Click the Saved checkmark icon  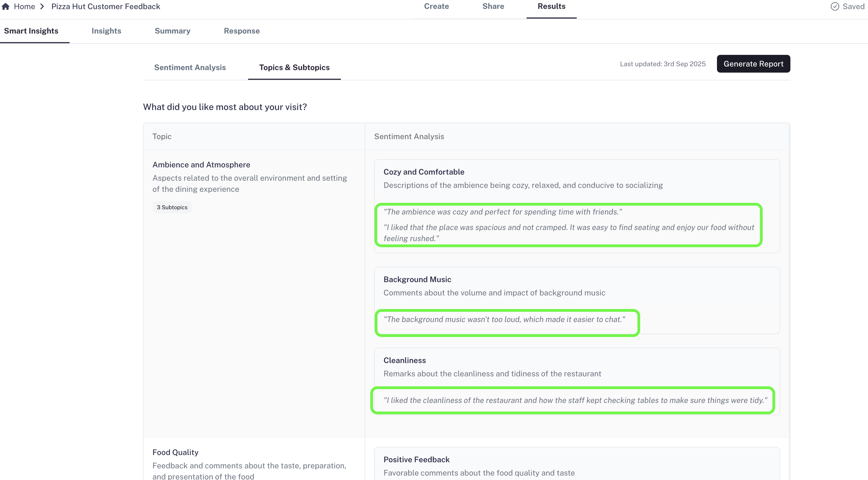[835, 6]
